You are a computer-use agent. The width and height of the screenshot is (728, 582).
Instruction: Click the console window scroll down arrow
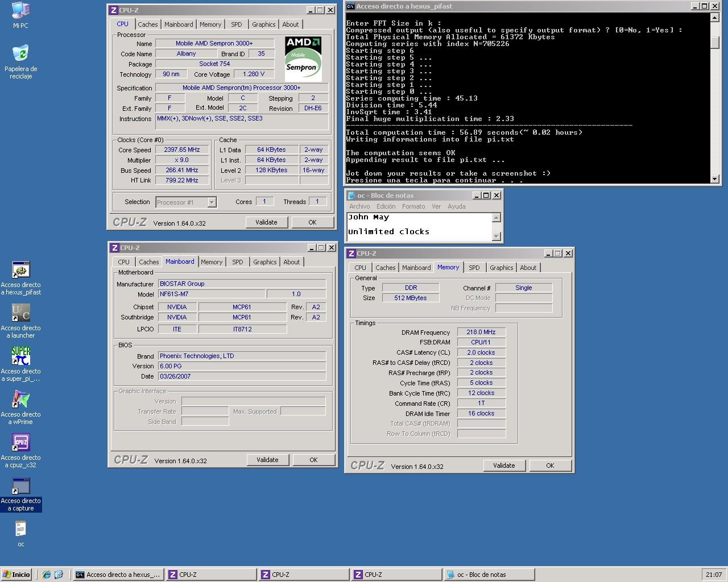715,178
